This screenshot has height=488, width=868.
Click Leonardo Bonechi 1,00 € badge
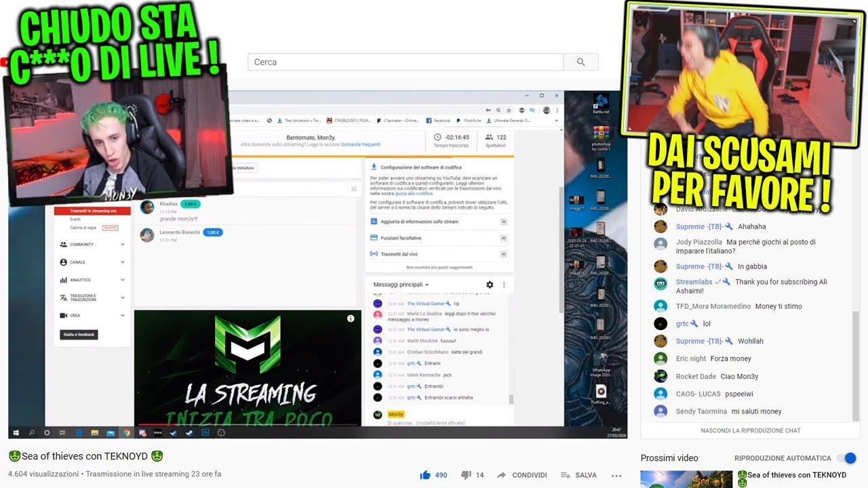pyautogui.click(x=213, y=232)
